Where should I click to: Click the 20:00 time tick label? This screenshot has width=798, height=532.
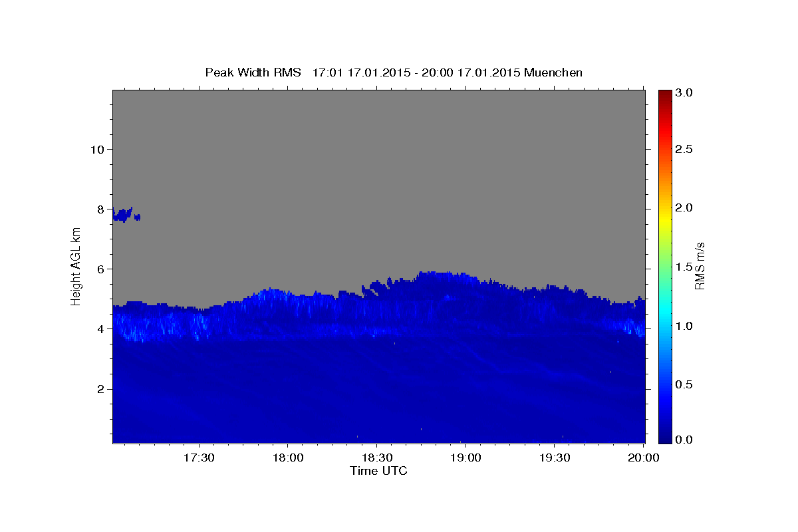[643, 458]
